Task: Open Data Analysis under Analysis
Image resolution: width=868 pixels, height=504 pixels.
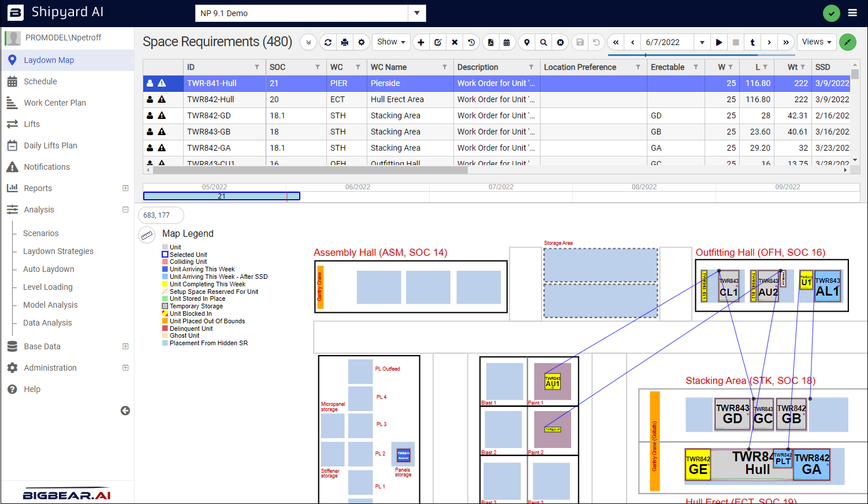Action: [x=47, y=323]
